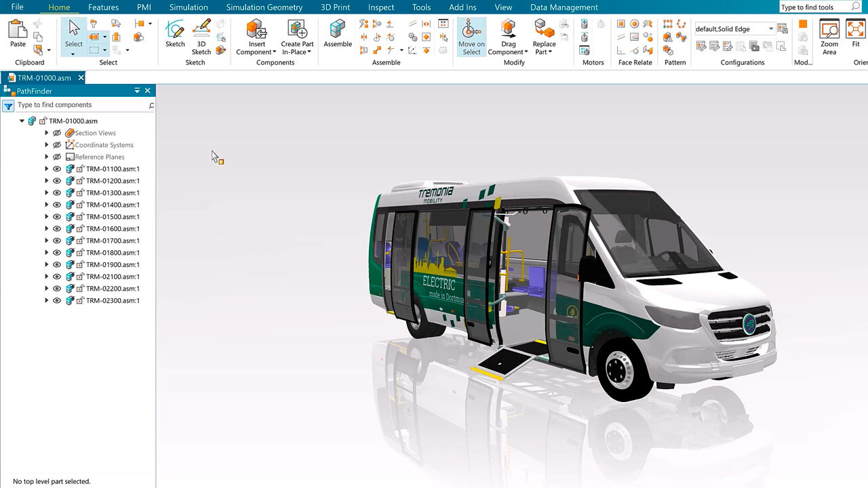
Task: Click the PathFinder component search field
Action: [x=81, y=105]
